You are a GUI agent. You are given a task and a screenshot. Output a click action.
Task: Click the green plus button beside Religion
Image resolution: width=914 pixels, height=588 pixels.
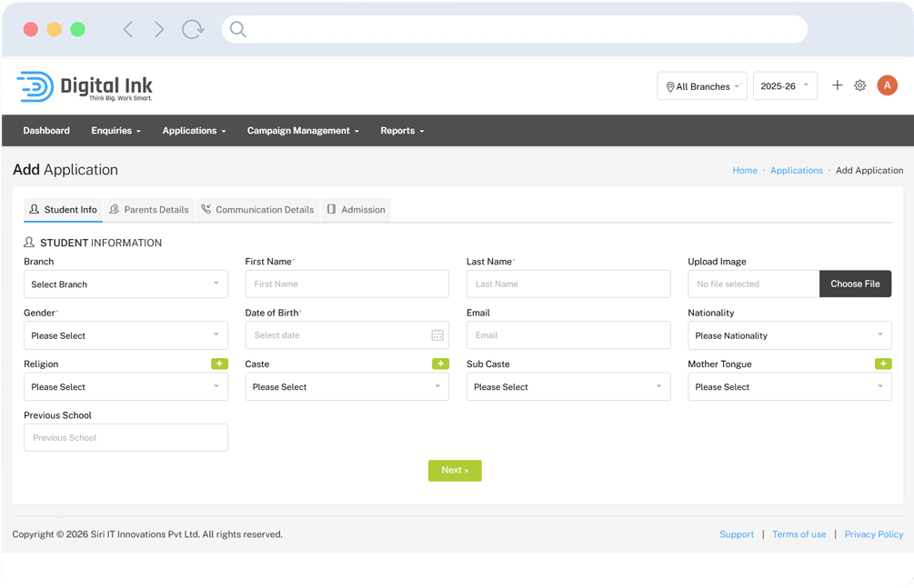[x=219, y=364]
